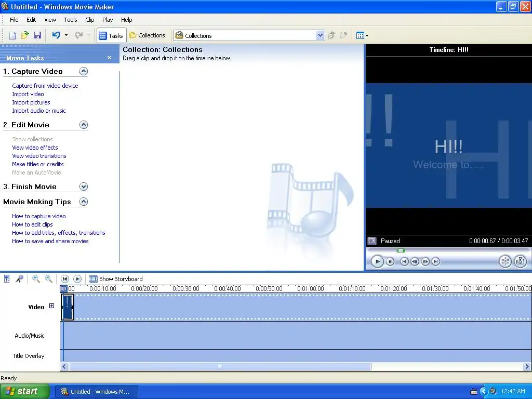Open View video transitions
Image resolution: width=532 pixels, height=399 pixels.
click(39, 156)
